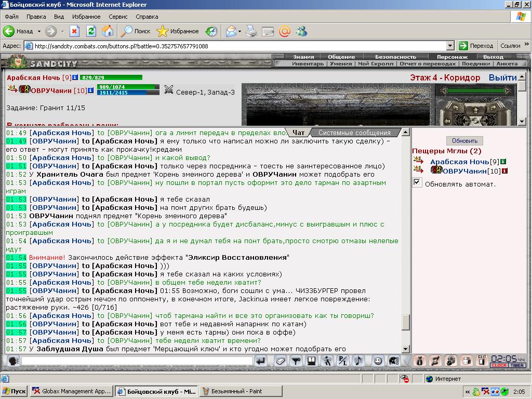Click the crossed swords icon near Север-1
This screenshot has width=532, height=399.
(x=169, y=89)
